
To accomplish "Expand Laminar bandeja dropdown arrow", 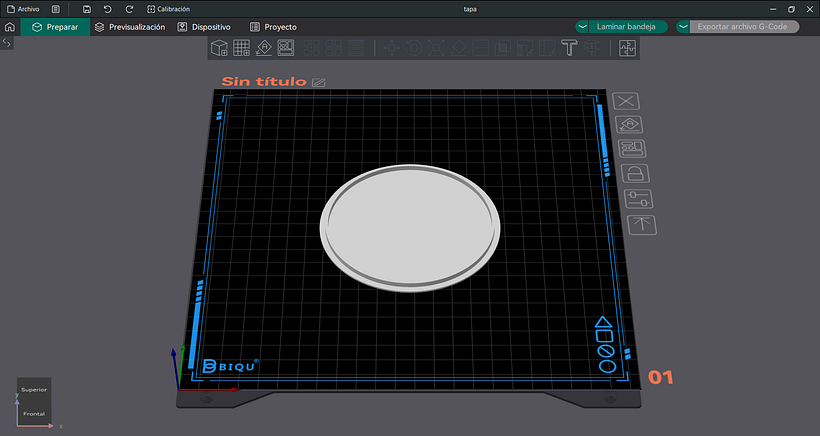I will (582, 27).
